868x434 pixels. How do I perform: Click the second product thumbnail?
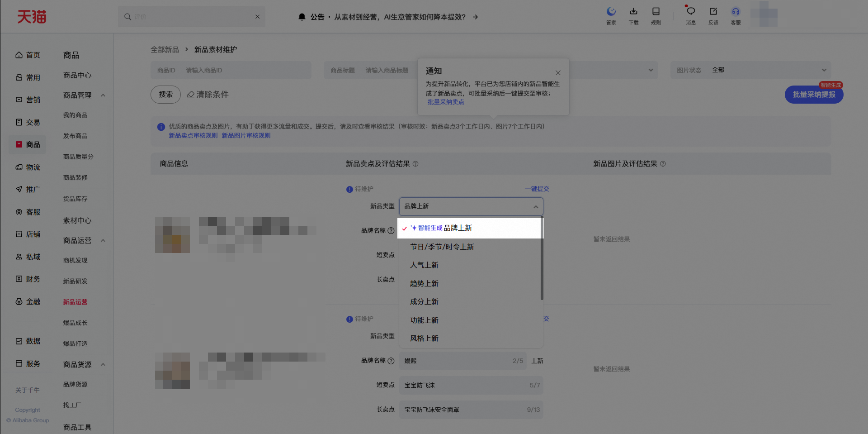click(x=172, y=371)
